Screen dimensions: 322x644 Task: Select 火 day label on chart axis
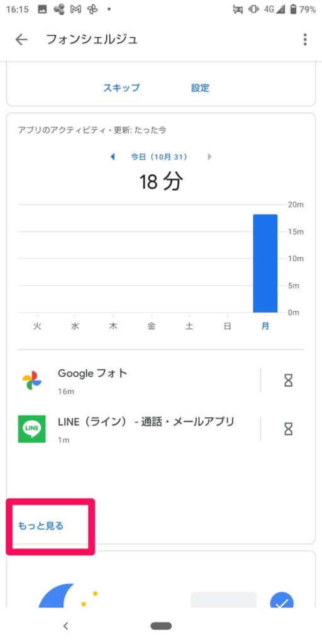click(x=37, y=327)
